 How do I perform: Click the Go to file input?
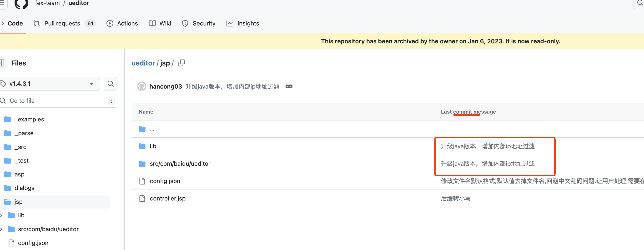pos(57,101)
